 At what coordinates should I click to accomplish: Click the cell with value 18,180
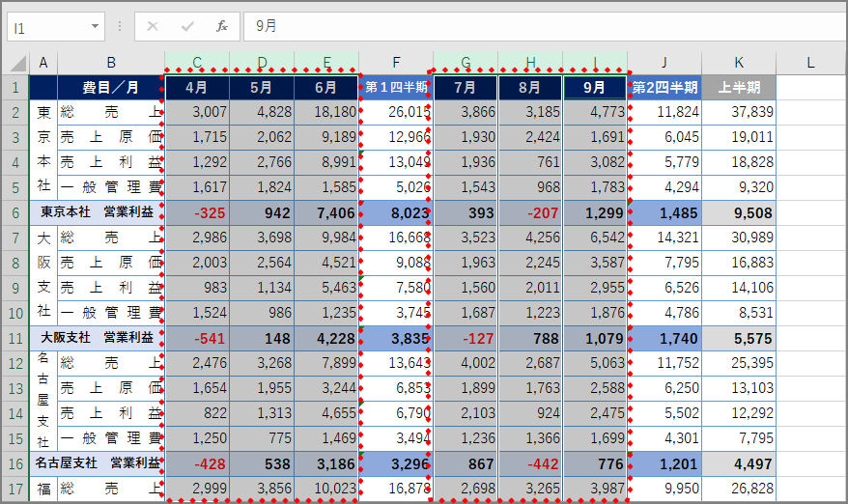point(326,112)
